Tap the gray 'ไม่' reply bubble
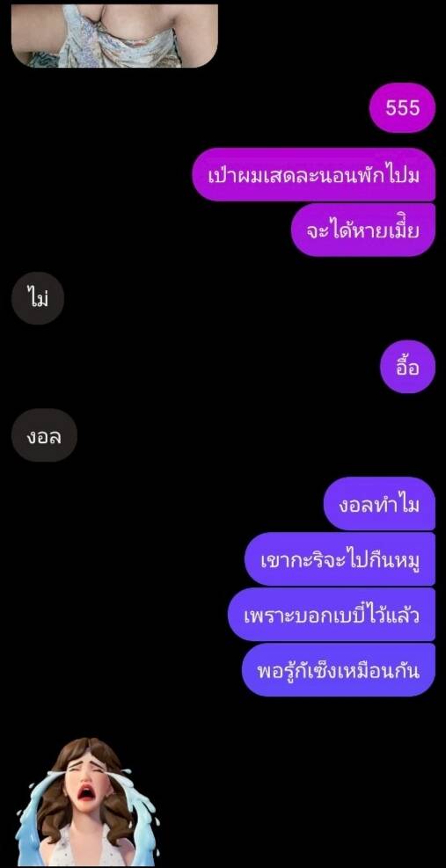Image resolution: width=446 pixels, height=868 pixels. point(38,298)
